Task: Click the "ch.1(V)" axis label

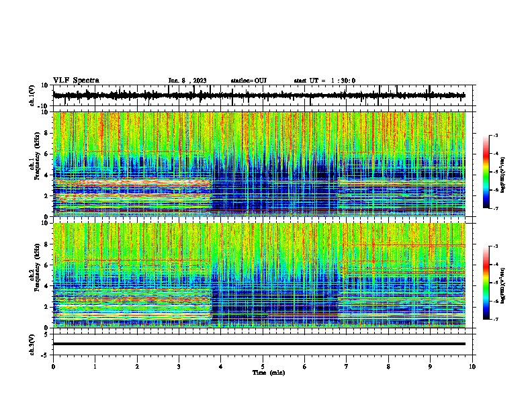Action: point(32,95)
